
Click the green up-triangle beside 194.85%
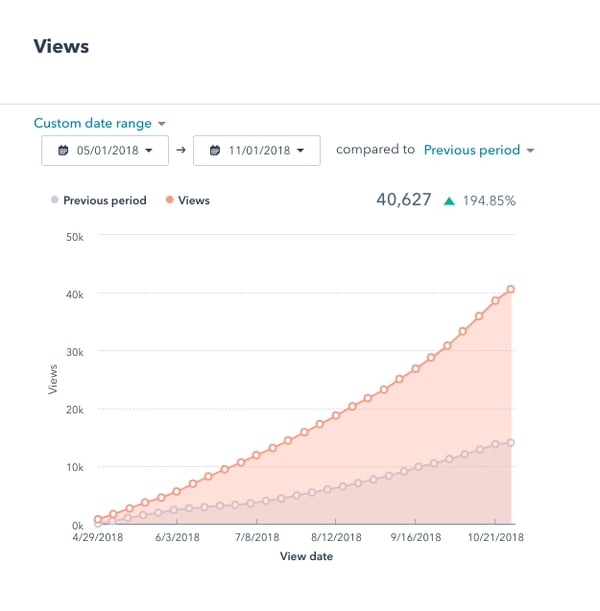pyautogui.click(x=450, y=201)
